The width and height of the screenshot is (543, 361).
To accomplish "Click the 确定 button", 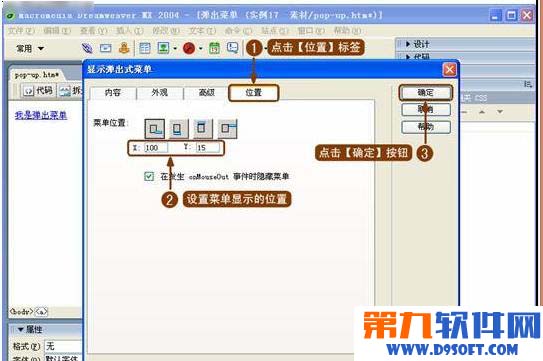I will [x=426, y=93].
